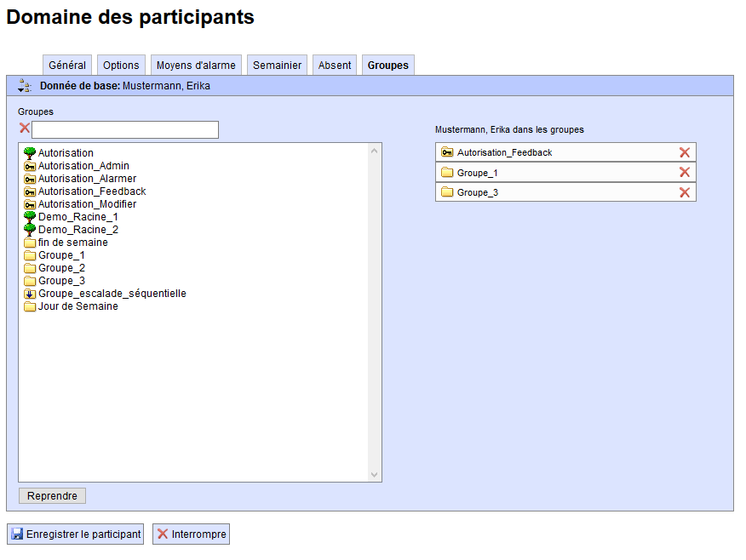Click the group search input field
This screenshot has width=746, height=560.
[x=125, y=129]
